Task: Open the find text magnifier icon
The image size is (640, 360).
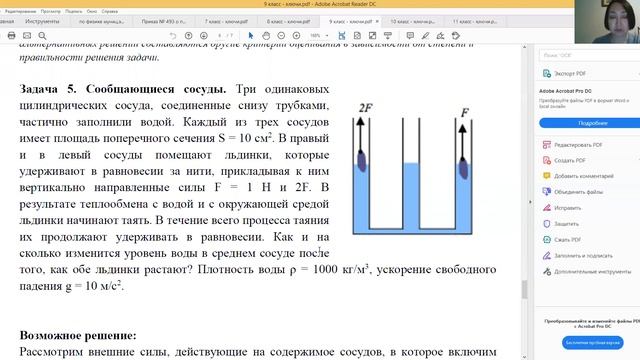Action: (x=42, y=36)
